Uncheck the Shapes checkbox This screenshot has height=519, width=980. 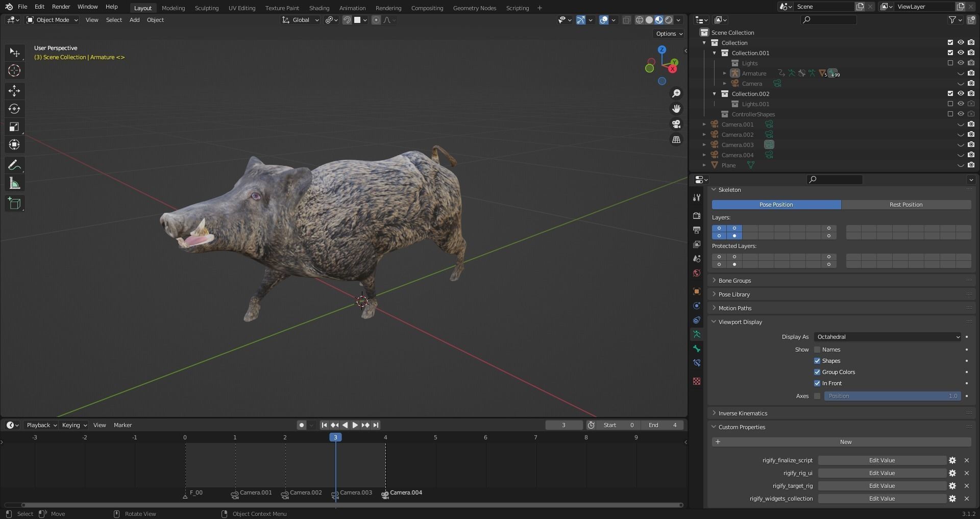coord(817,361)
